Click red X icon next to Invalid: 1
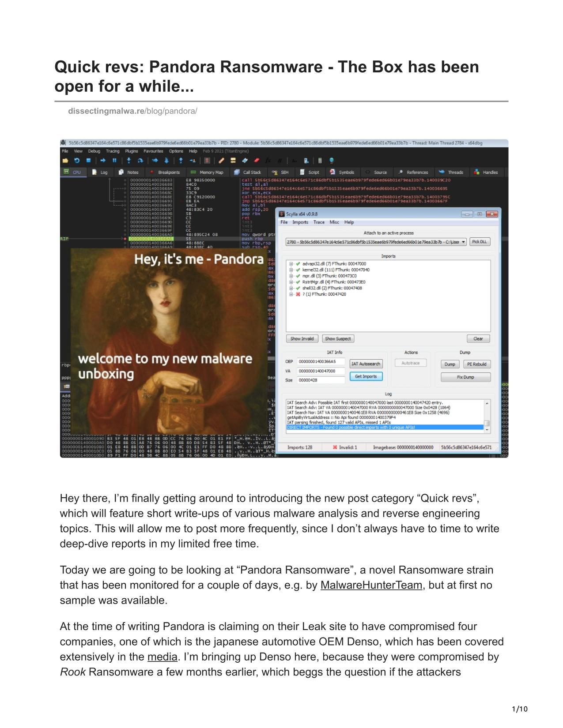Viewport: 563px width, 728px height. coord(335,447)
